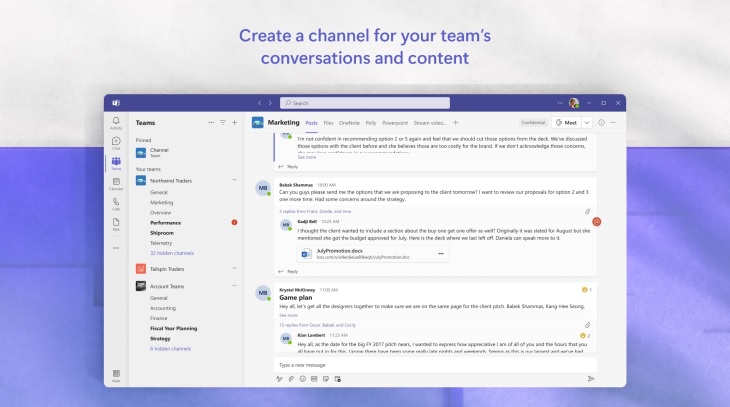This screenshot has width=730, height=407.
Task: Open the Shiproom channel
Action: (x=162, y=233)
